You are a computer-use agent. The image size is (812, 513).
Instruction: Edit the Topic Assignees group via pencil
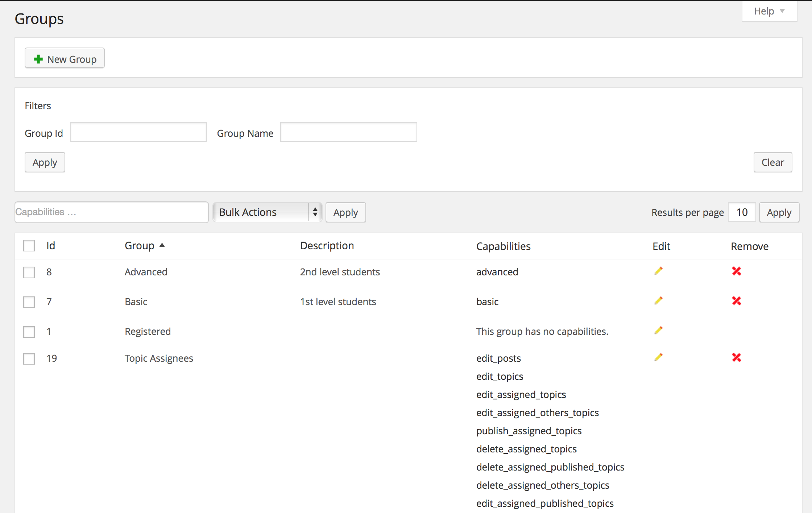click(x=658, y=357)
